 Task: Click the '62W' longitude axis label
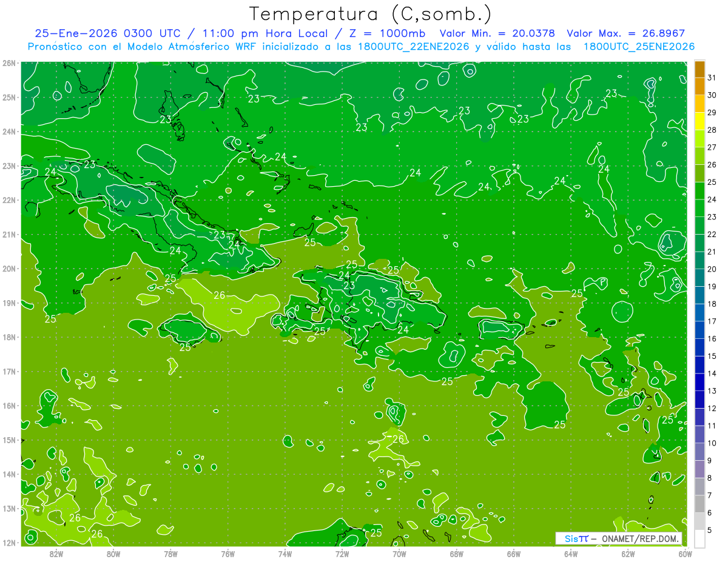(x=628, y=554)
